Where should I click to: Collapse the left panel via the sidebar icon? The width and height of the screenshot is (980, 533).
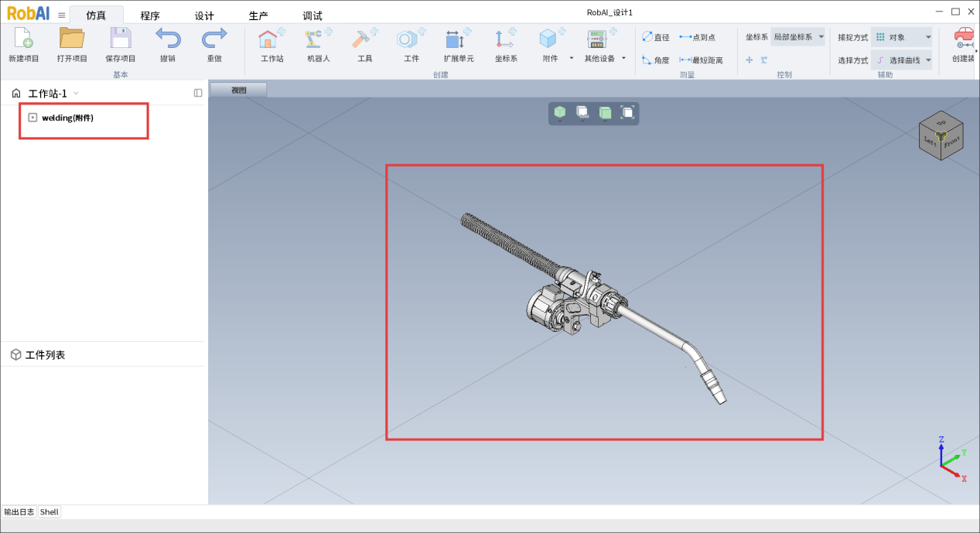click(198, 93)
